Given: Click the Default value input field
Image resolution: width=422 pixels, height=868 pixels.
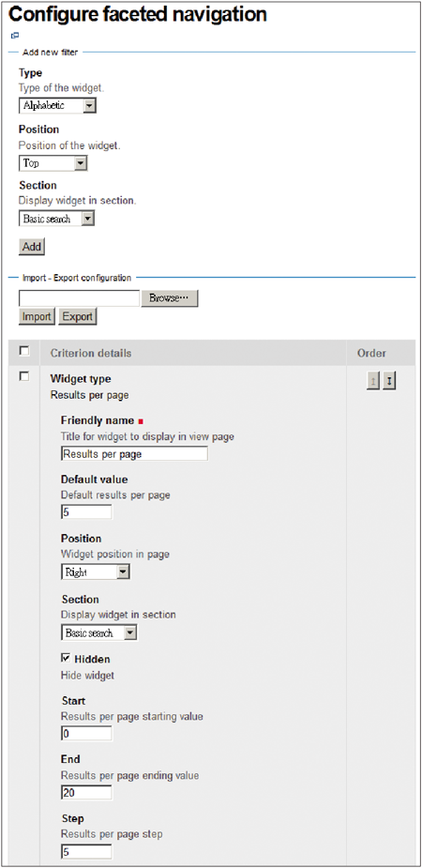Looking at the screenshot, I should (x=86, y=512).
